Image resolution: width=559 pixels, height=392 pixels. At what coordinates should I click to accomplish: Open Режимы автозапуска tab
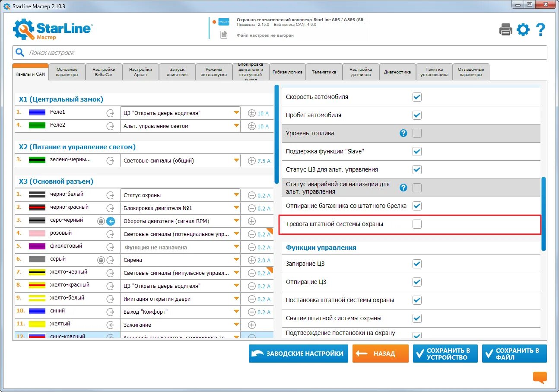[214, 72]
